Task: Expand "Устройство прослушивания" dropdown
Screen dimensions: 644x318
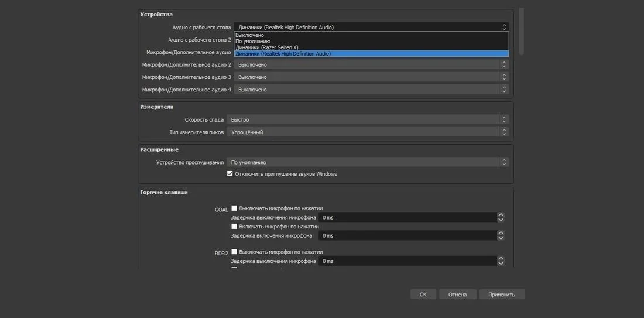Action: tap(368, 162)
